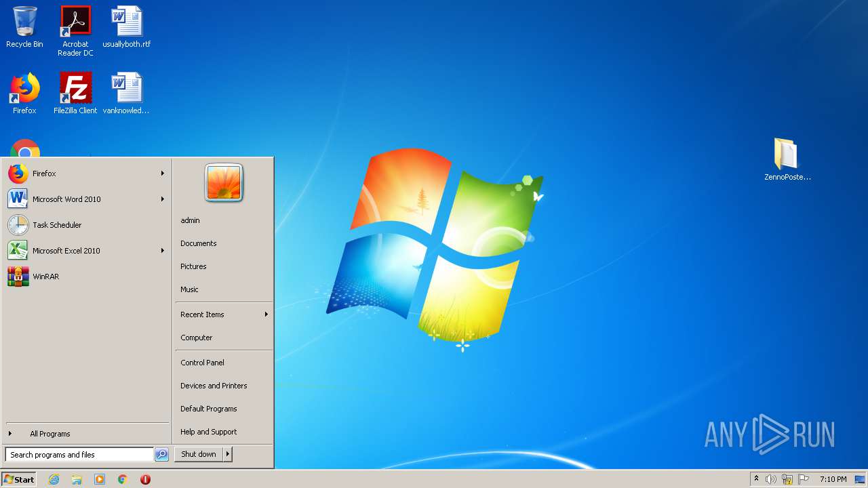Click the user account picture
This screenshot has height=488, width=868.
224,183
